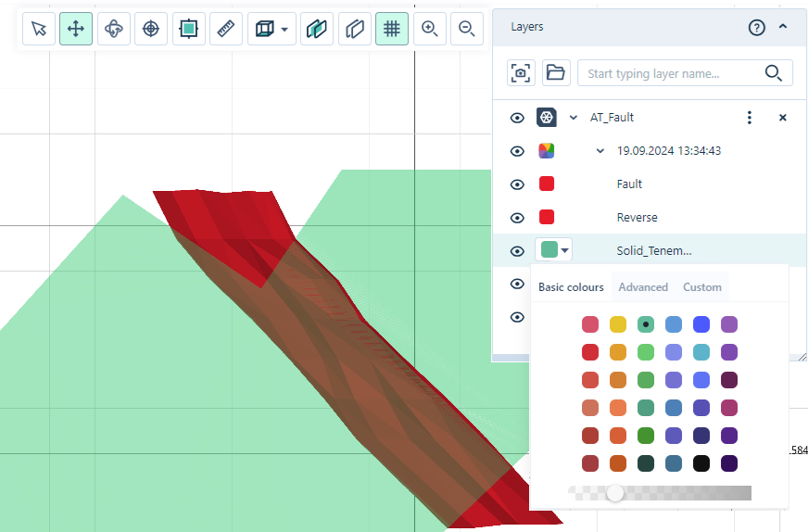
Task: Click the Reverse layer red swatch
Action: (x=546, y=217)
